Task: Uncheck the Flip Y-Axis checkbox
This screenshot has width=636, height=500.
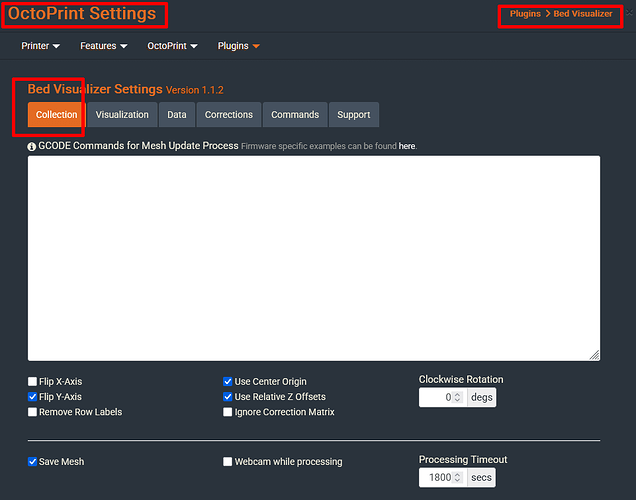Action: 33,397
